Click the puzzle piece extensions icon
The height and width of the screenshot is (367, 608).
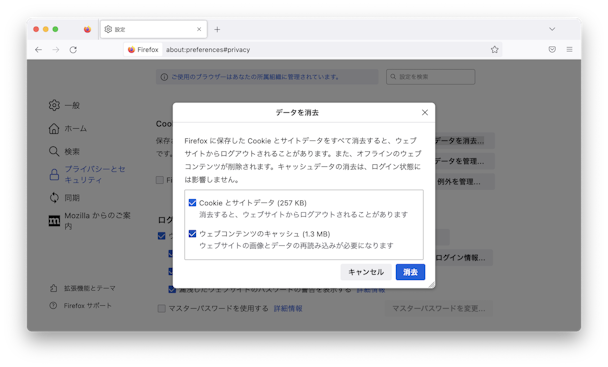pyautogui.click(x=54, y=288)
